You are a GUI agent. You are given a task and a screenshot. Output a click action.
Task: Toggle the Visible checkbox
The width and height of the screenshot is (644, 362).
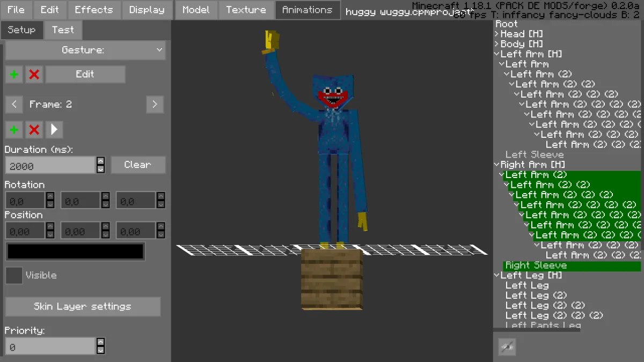pyautogui.click(x=14, y=276)
